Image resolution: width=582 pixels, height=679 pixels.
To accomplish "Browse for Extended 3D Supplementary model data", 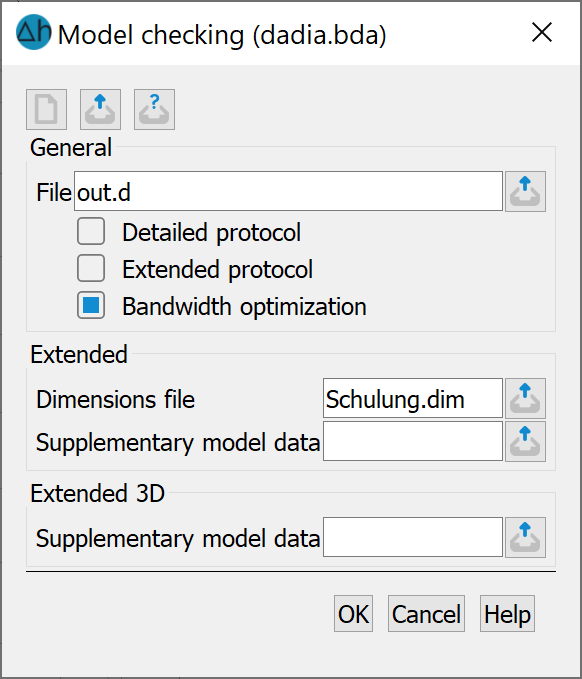I will coord(525,537).
